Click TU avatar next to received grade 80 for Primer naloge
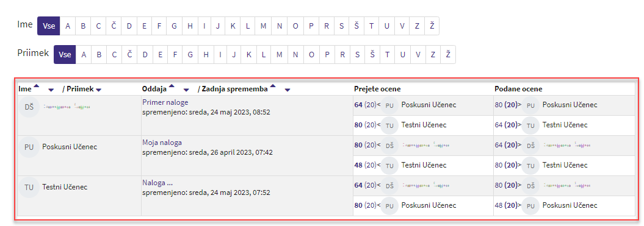 point(390,125)
